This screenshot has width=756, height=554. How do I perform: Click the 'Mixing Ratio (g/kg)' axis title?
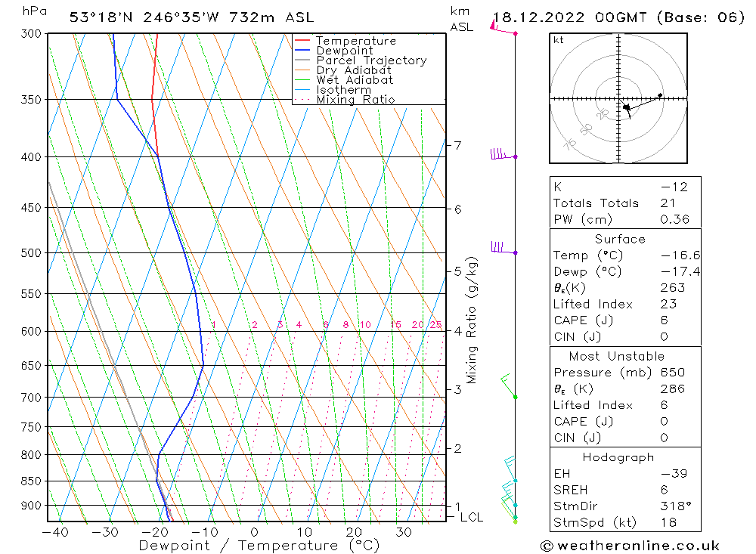pyautogui.click(x=472, y=320)
